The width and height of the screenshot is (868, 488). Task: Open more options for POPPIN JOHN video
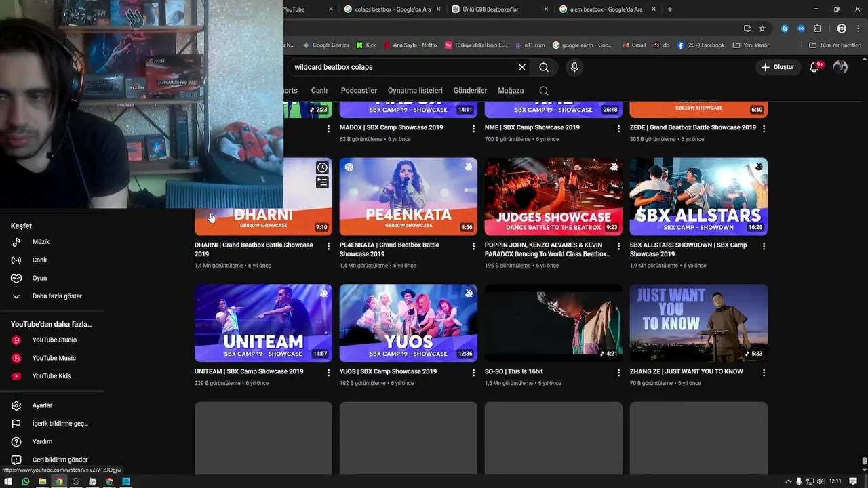[x=618, y=247]
